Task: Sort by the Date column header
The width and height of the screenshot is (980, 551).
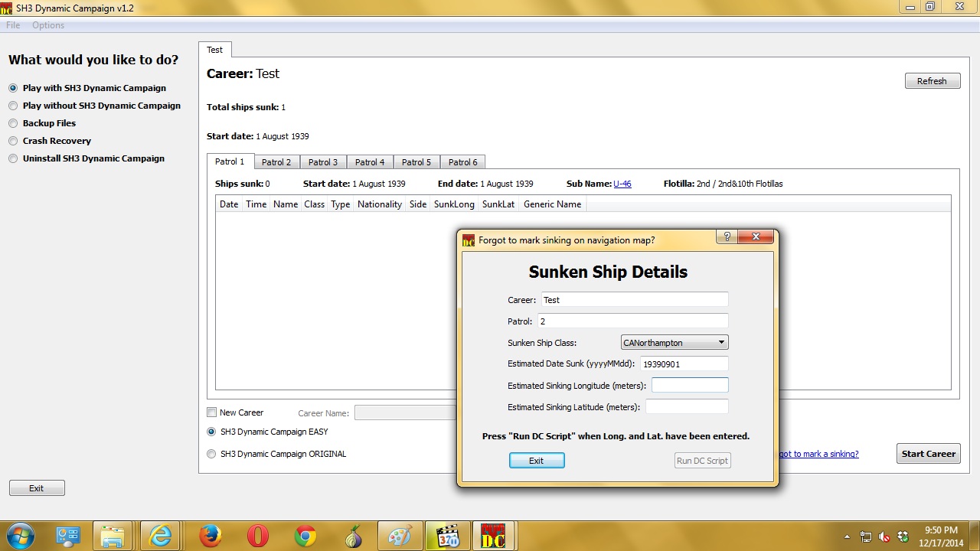Action: tap(229, 204)
